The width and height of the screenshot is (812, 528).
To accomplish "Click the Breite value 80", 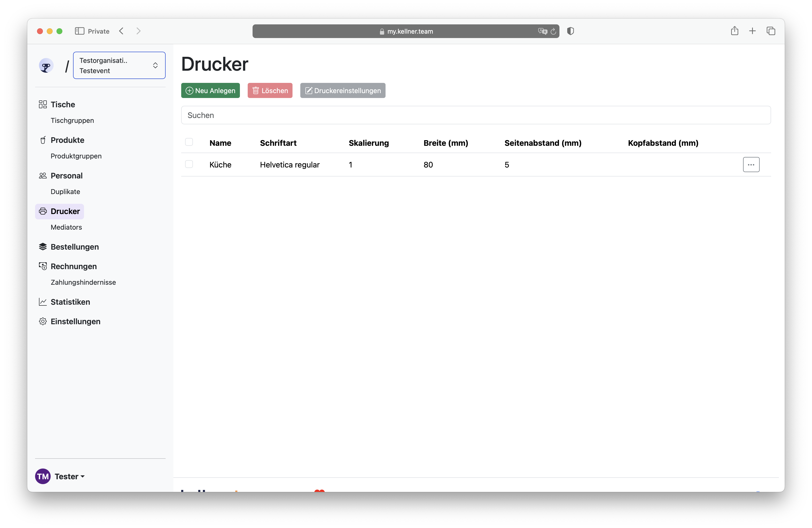I will tap(428, 165).
